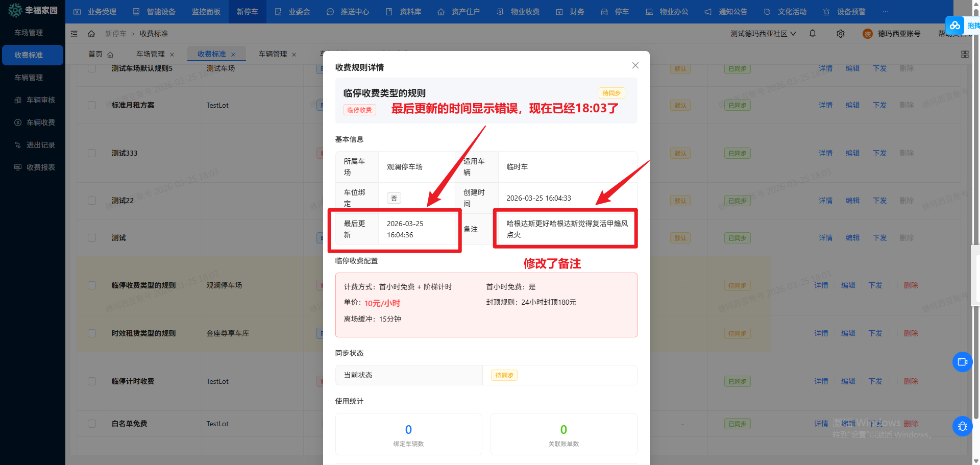Select checkbox next to 测试333
The height and width of the screenshot is (465, 980).
coord(92,153)
